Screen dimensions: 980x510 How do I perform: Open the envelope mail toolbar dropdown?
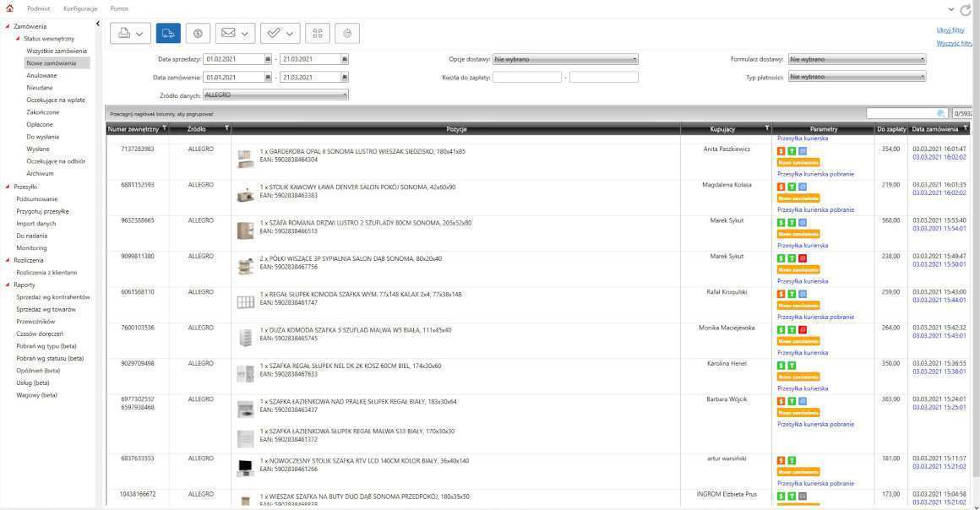tap(236, 32)
